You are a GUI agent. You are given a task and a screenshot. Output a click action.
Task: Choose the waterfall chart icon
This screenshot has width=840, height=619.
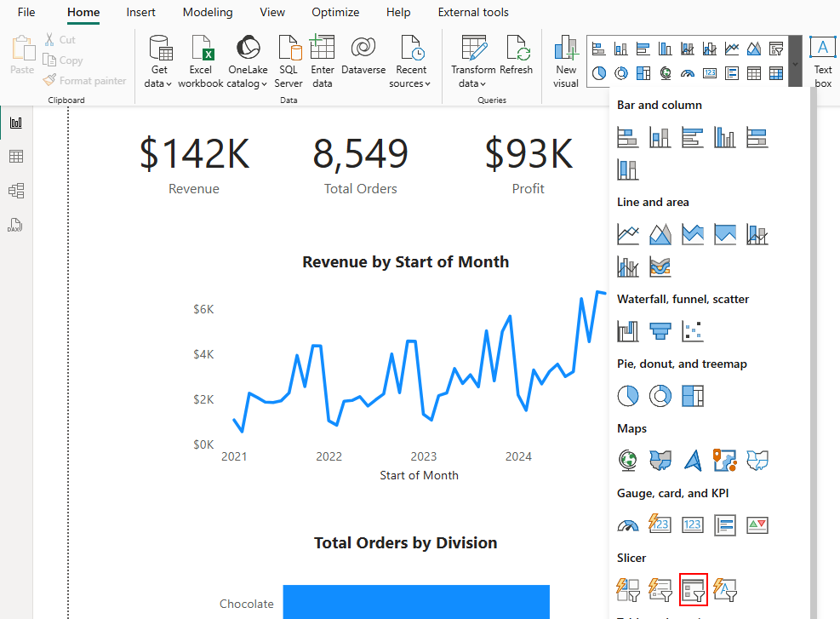(x=628, y=331)
